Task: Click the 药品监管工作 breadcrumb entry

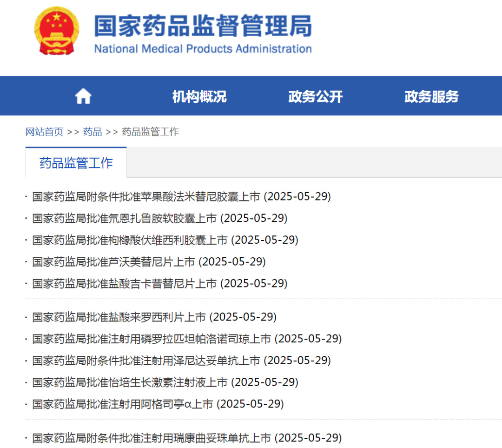Action: (150, 132)
